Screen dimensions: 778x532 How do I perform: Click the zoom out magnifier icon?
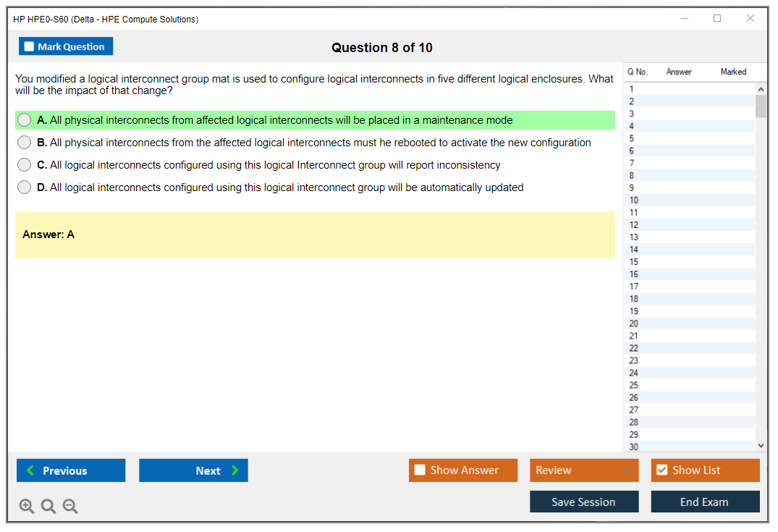70,507
